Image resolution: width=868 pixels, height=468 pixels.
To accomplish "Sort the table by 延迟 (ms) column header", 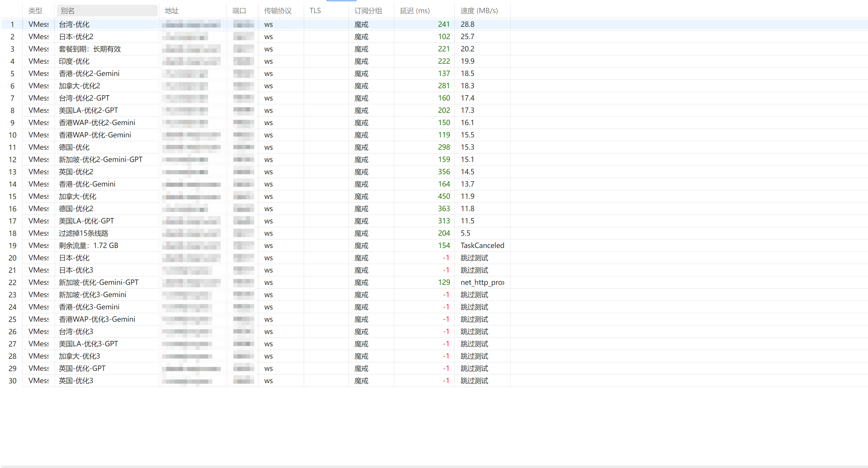I will tap(424, 11).
